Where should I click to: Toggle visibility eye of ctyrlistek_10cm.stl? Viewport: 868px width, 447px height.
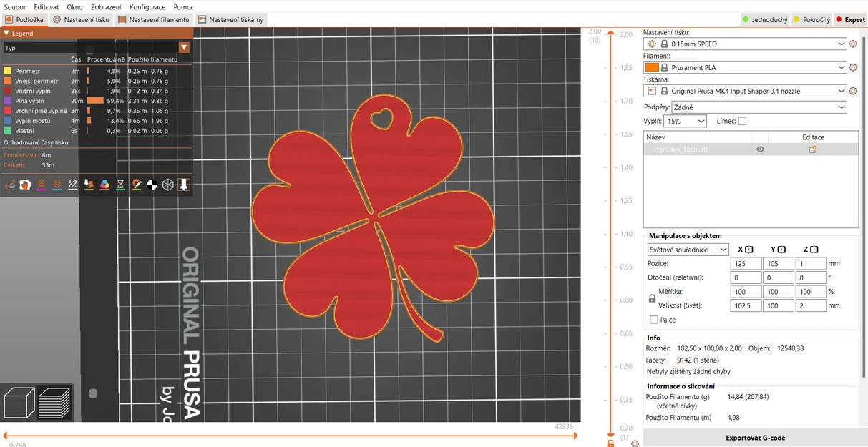click(x=760, y=149)
